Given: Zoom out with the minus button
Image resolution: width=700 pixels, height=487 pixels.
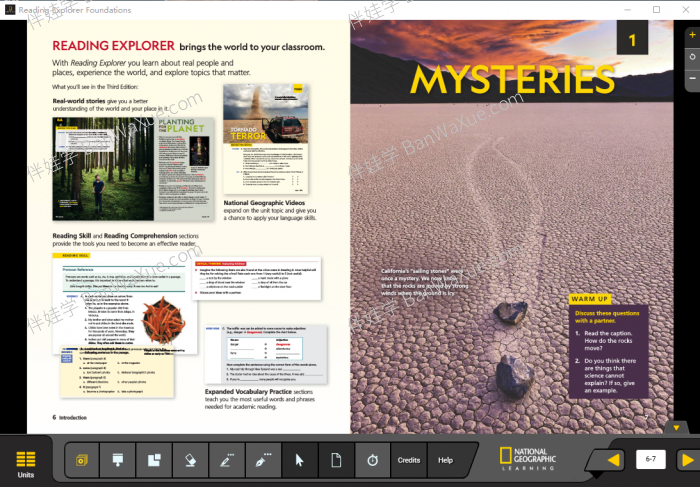Looking at the screenshot, I should (692, 79).
